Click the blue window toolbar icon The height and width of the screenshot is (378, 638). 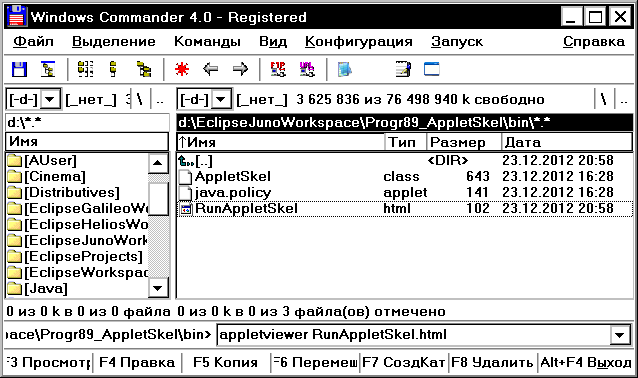click(432, 70)
